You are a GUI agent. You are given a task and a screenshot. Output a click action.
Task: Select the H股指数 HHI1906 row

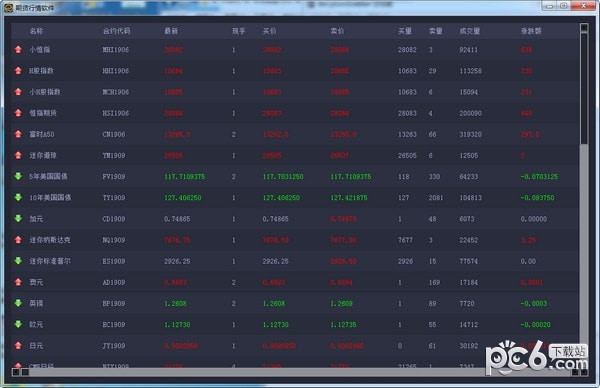click(x=295, y=71)
